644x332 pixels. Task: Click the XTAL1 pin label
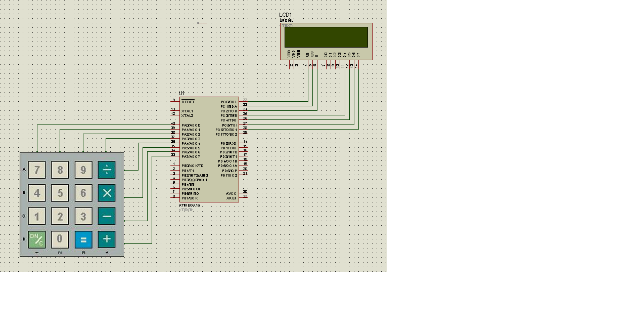pyautogui.click(x=188, y=111)
